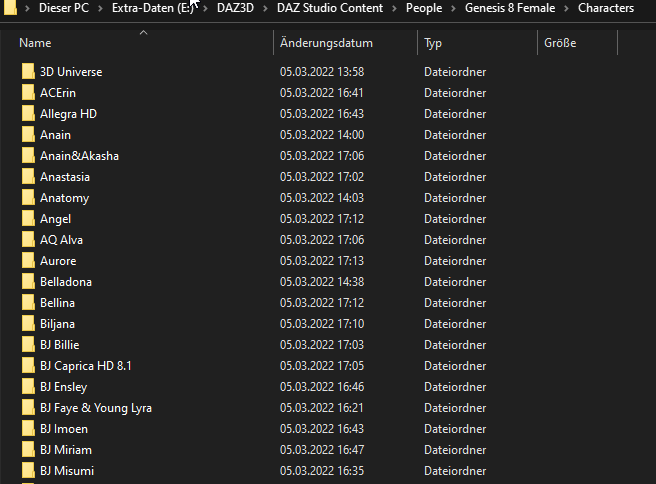This screenshot has height=484, width=656.
Task: Expand the chevron after People
Action: tap(454, 8)
